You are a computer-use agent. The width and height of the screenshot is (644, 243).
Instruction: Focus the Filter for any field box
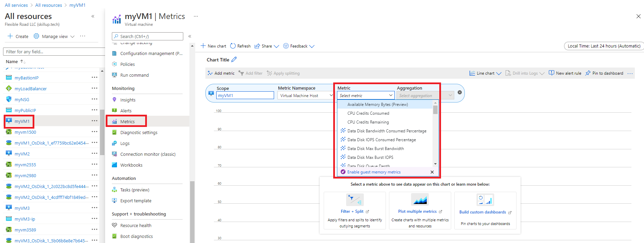click(54, 52)
